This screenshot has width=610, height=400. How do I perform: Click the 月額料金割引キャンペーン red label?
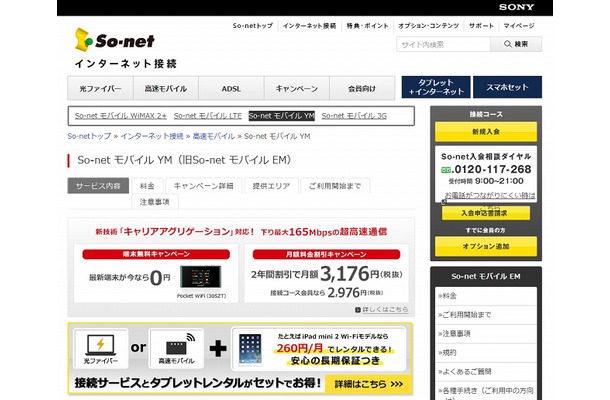click(x=326, y=254)
